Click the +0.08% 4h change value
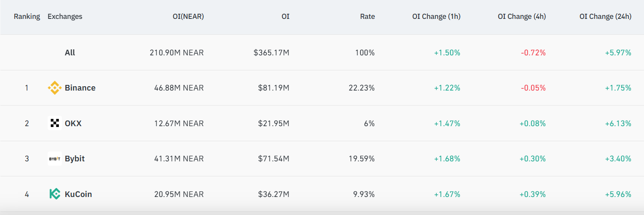The image size is (644, 215). point(532,123)
